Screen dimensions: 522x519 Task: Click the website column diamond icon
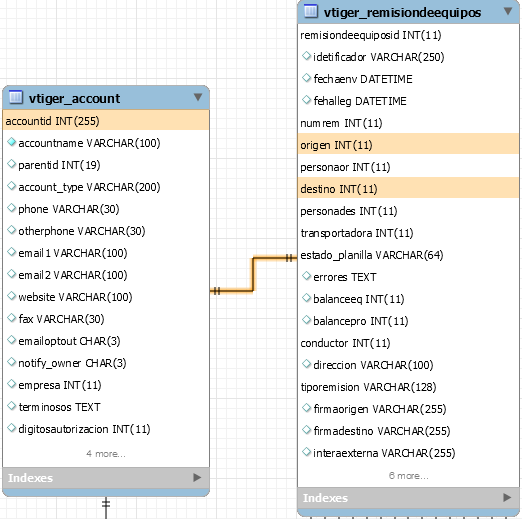pos(12,296)
